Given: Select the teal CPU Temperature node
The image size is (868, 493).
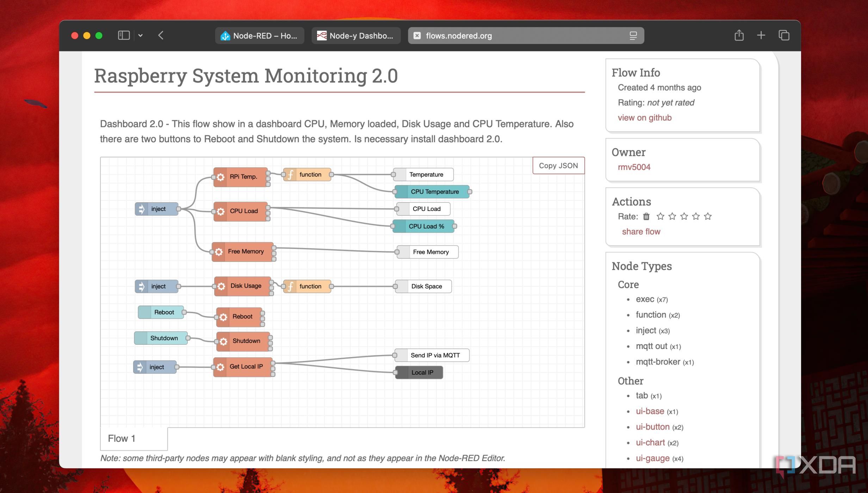Looking at the screenshot, I should pos(432,192).
